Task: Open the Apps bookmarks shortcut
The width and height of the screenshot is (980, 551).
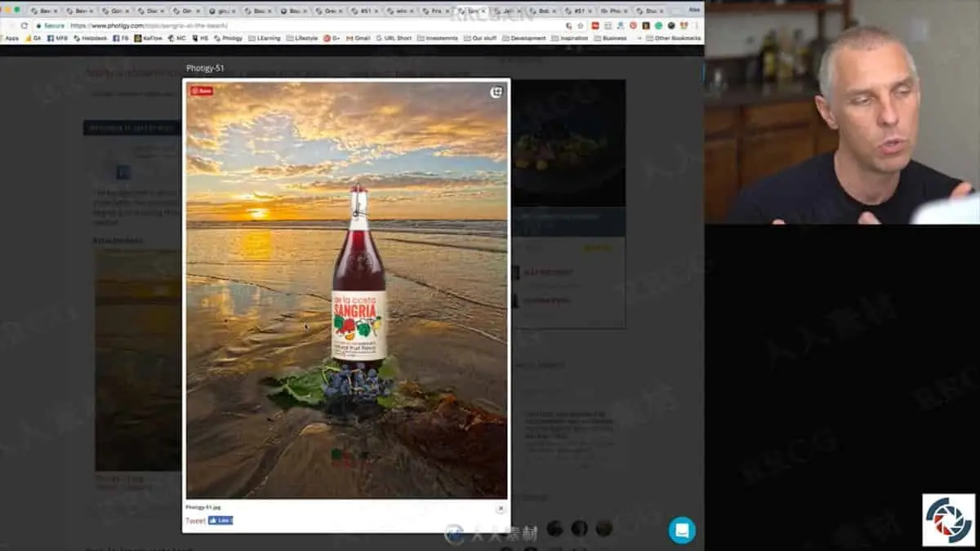Action: [x=11, y=38]
